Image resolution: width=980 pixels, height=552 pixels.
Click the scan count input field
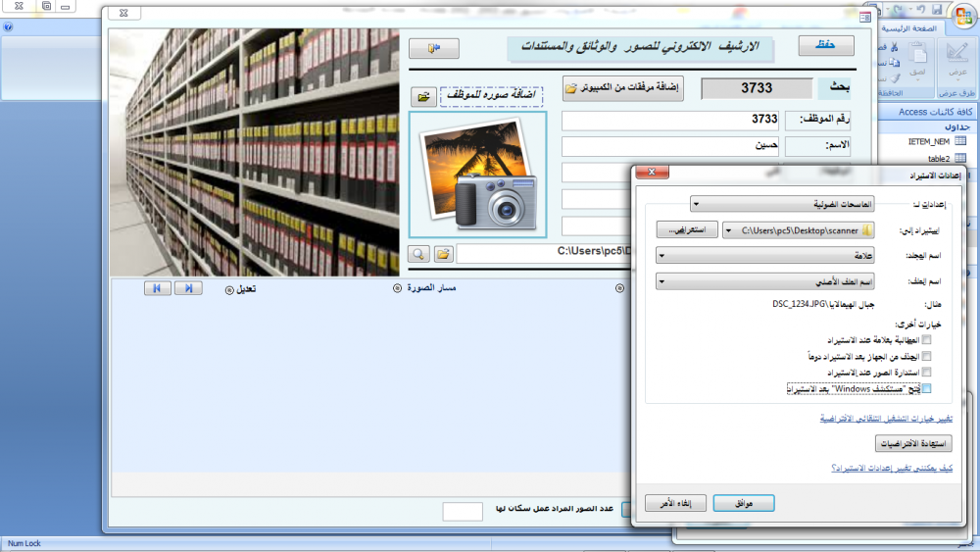pyautogui.click(x=463, y=511)
